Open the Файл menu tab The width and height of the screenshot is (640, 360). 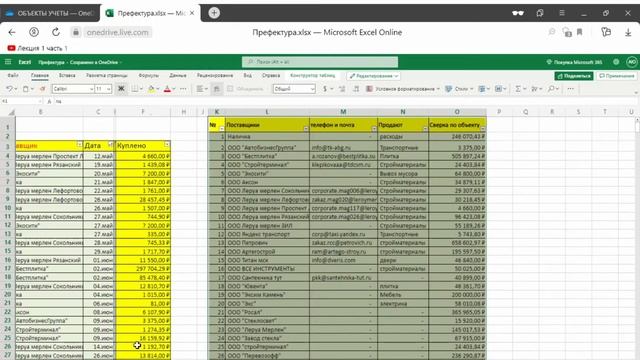click(13, 76)
